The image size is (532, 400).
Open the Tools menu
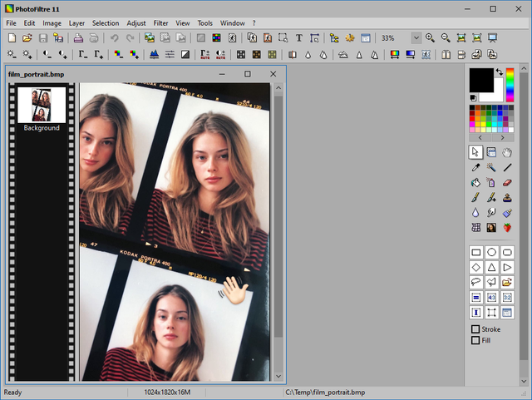click(x=205, y=23)
